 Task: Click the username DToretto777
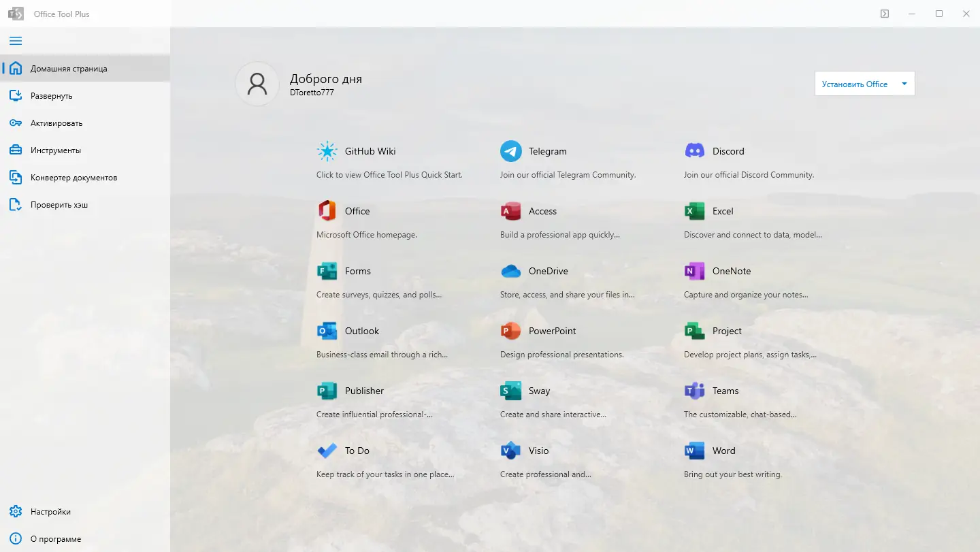click(x=312, y=93)
